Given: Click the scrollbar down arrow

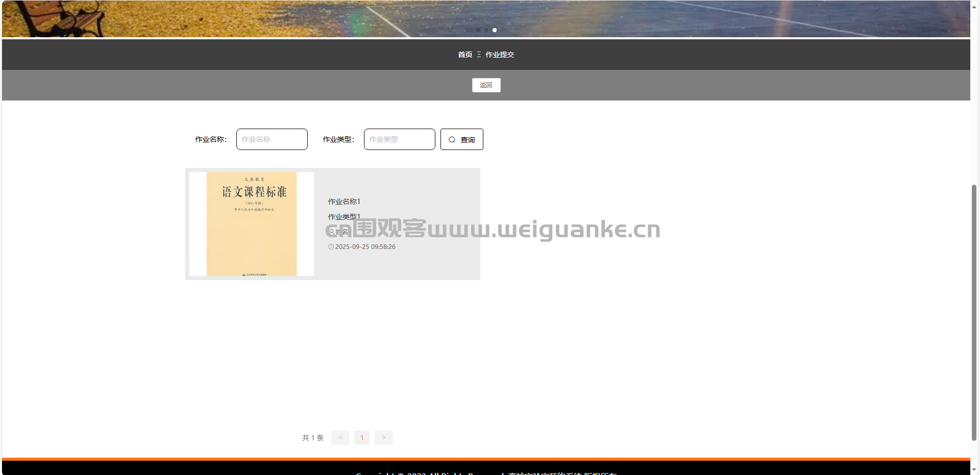Looking at the screenshot, I should (974, 469).
